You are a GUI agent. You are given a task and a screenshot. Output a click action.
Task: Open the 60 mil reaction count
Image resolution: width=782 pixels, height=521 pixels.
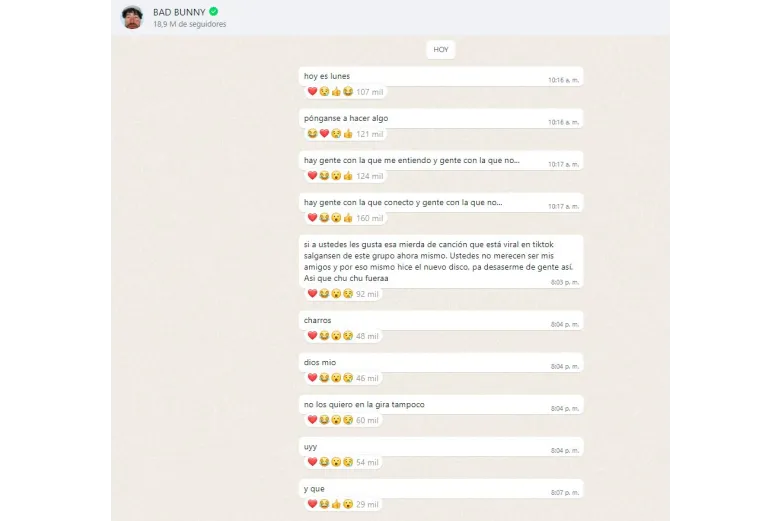[x=367, y=420]
